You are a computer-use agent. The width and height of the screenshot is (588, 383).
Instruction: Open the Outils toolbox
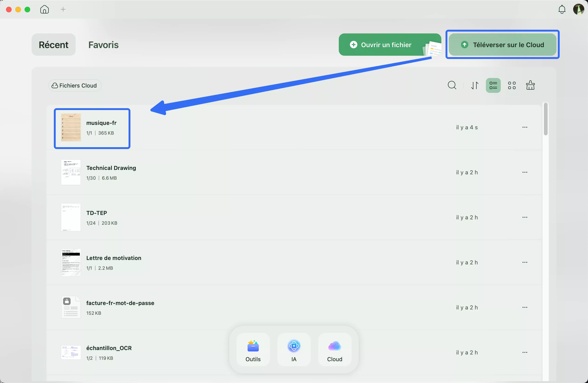[253, 350]
